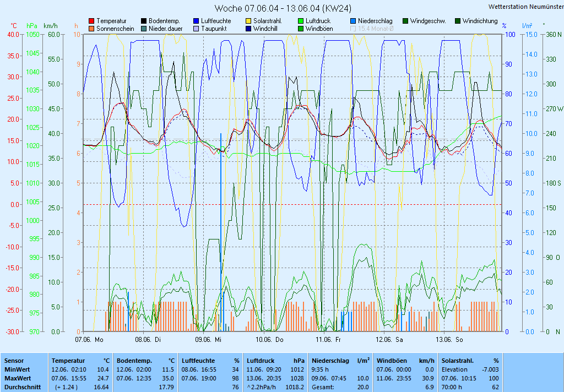Click the green Luftdruck legend swatch

click(301, 21)
